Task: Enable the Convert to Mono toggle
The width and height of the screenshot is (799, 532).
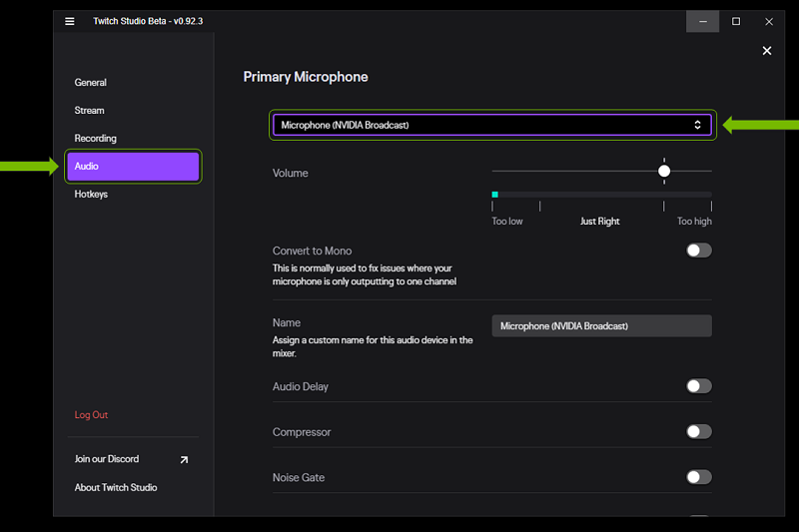Action: tap(698, 251)
